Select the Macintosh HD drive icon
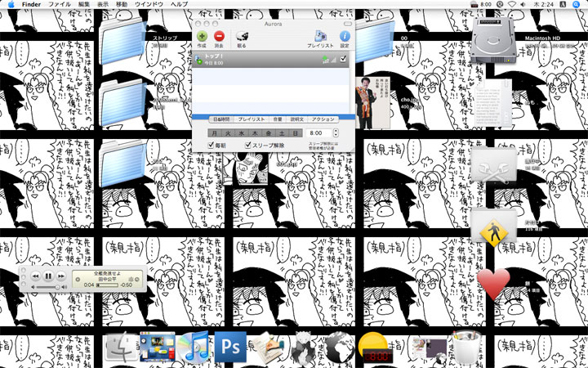The height and width of the screenshot is (368, 588). tap(493, 40)
